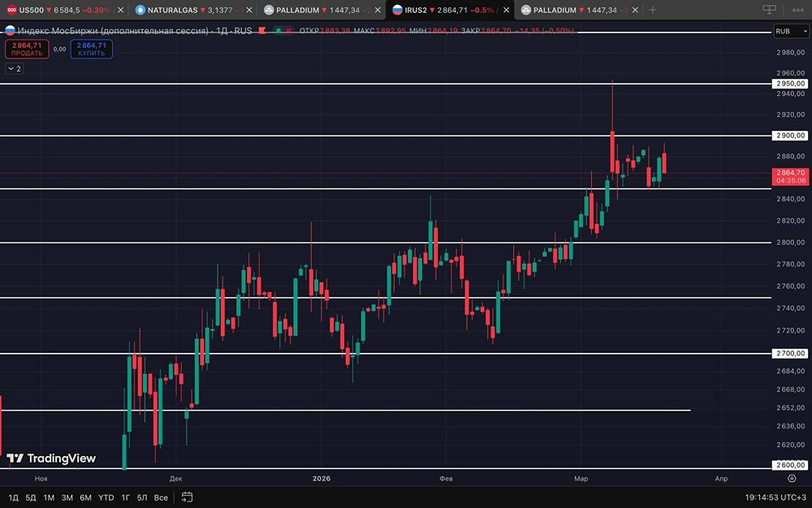Click the 2980,00 price axis value
Screen dimensions: 812x508
(790, 52)
